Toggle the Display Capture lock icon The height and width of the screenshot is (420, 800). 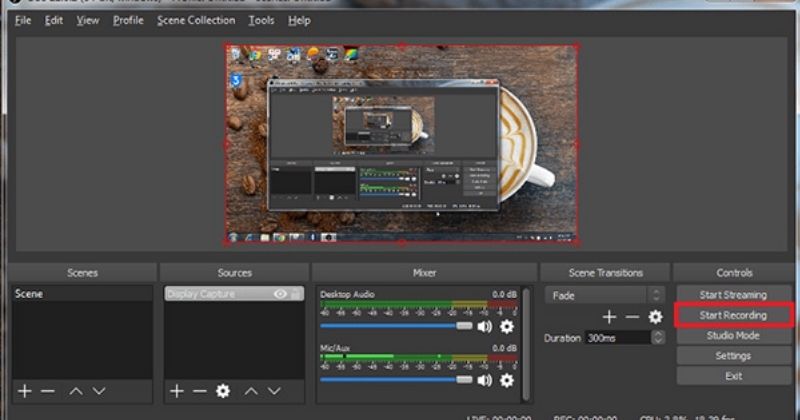click(295, 293)
